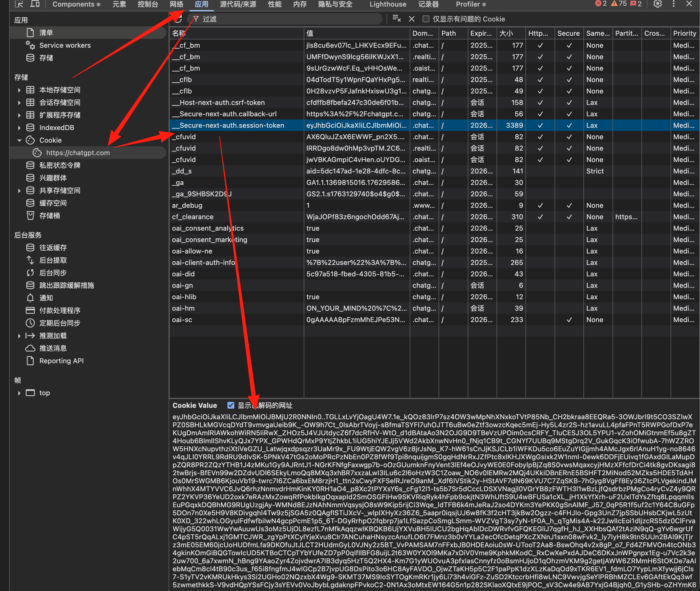The image size is (700, 591).
Task: Switch to the 网络 tab
Action: [x=177, y=4]
